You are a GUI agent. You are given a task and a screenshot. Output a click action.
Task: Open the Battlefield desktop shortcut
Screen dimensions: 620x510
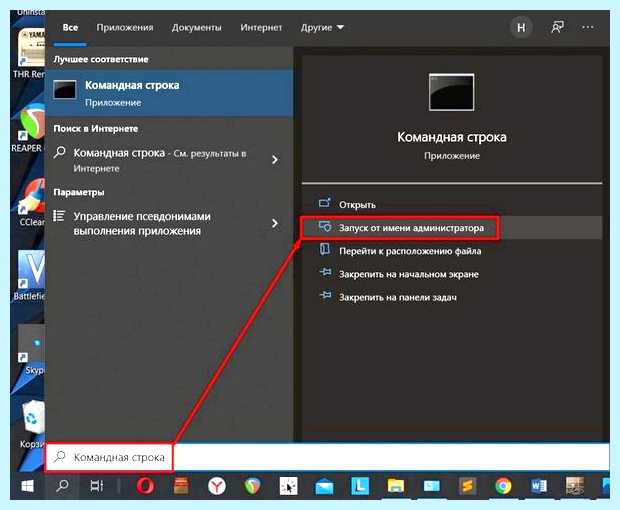(30, 275)
